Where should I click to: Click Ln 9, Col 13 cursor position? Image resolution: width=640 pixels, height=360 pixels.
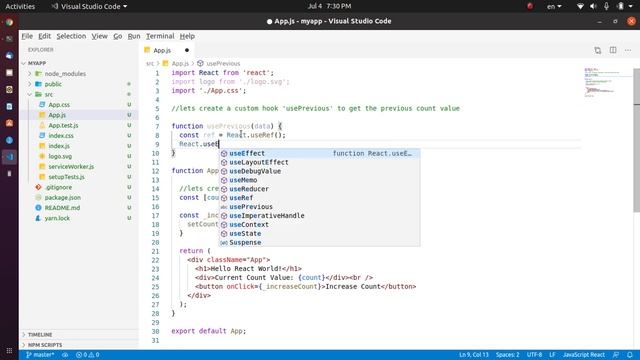click(x=474, y=355)
